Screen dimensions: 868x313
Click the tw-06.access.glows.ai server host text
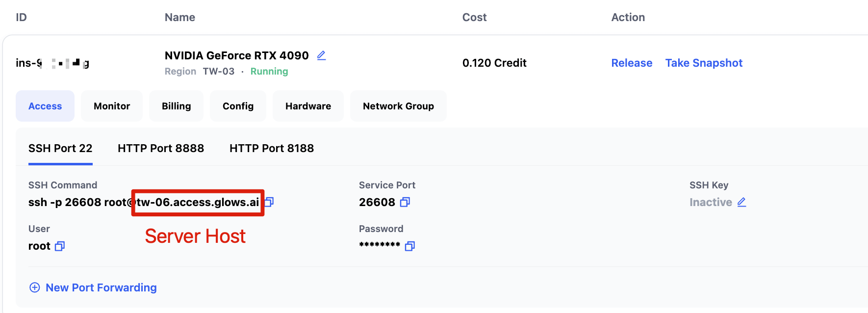click(x=198, y=202)
